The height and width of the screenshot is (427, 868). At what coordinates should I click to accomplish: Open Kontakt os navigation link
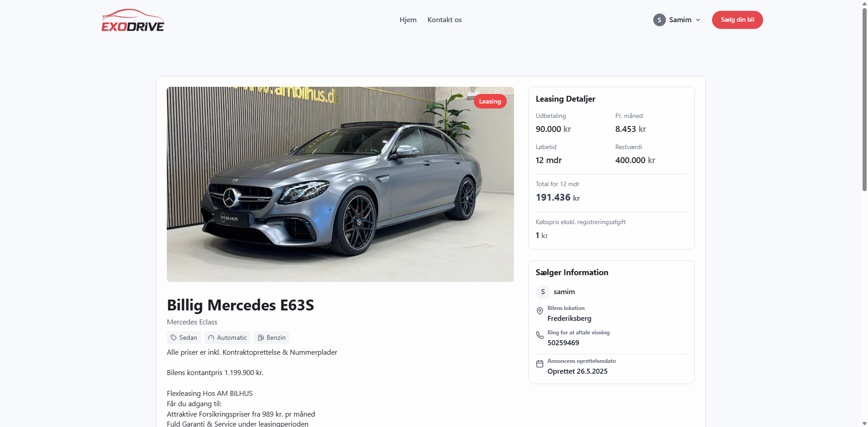coord(444,20)
